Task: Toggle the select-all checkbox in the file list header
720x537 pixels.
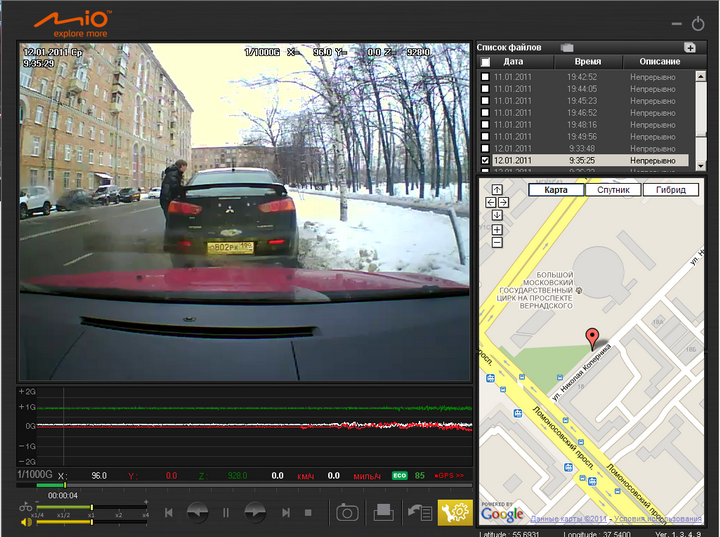Action: [486, 62]
